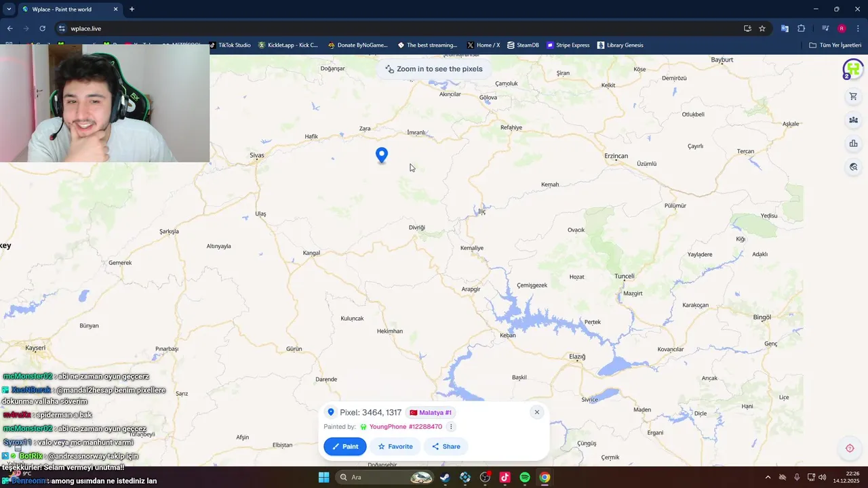Click the YoungPhone #12288470 painter name
This screenshot has height=488, width=868.
(x=406, y=427)
